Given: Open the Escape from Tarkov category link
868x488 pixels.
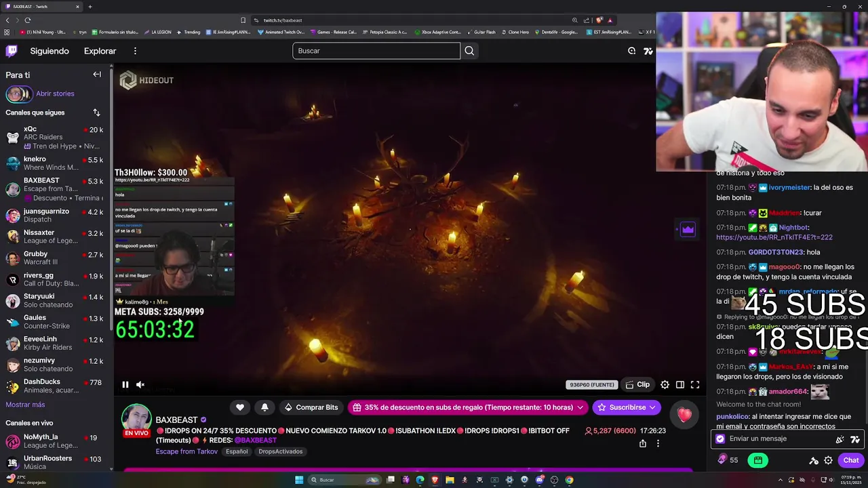Looking at the screenshot, I should (x=186, y=451).
